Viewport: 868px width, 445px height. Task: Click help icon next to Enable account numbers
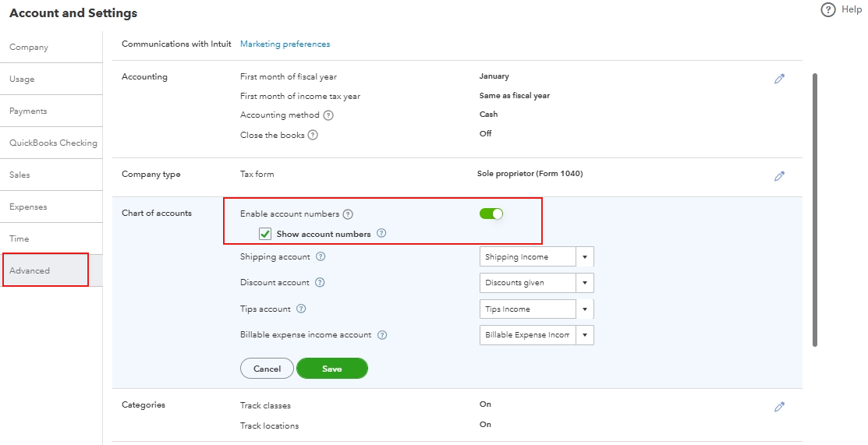tap(348, 214)
